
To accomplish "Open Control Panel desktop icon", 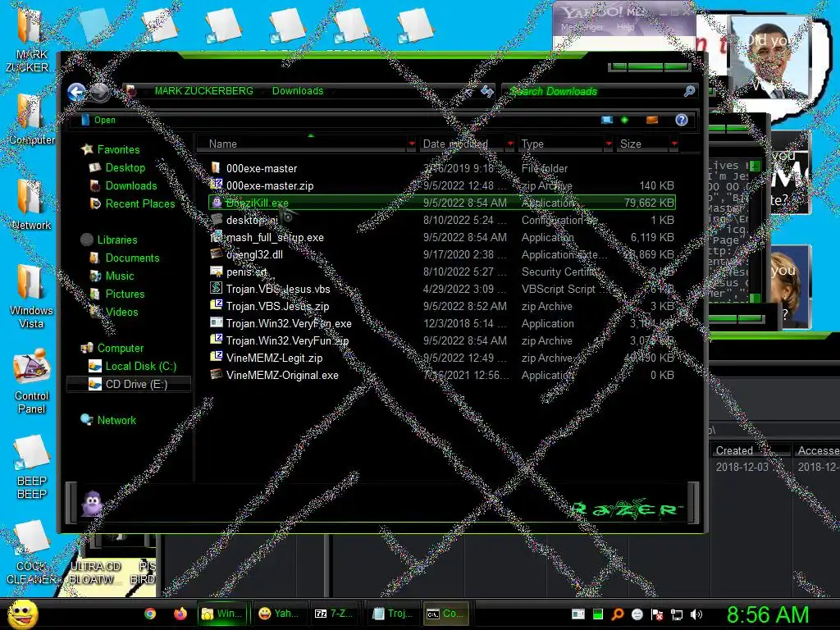I will click(31, 381).
